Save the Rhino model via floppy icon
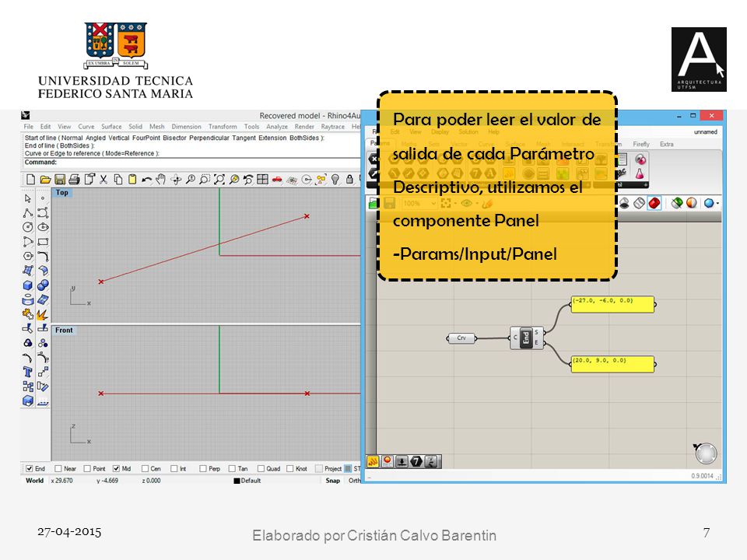Viewport: 747px width, 560px height. click(60, 180)
